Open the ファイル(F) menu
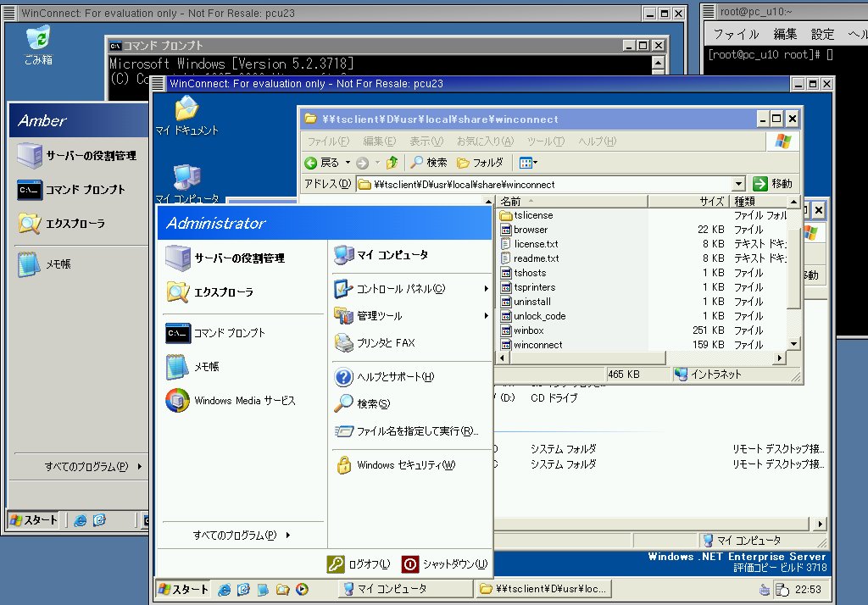 (x=328, y=142)
